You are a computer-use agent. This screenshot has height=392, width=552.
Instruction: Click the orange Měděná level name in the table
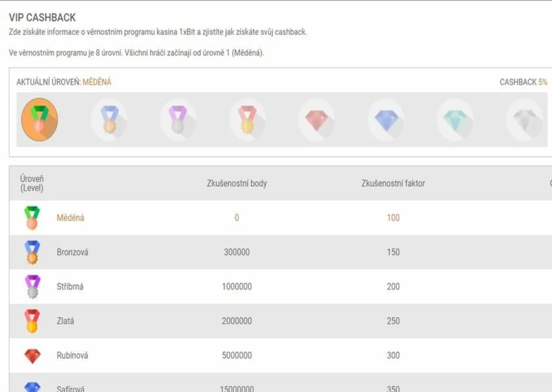click(x=70, y=218)
